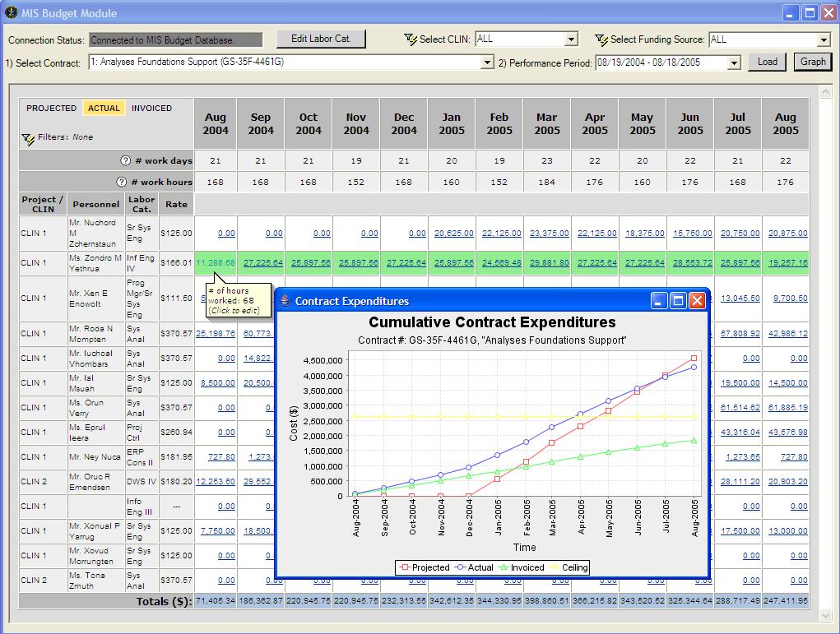The image size is (840, 634).
Task: Minimize the Contract Expenditures window
Action: (x=658, y=301)
